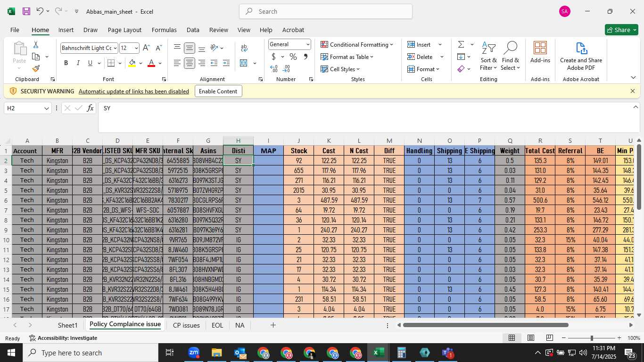
Task: Click the AutoSum sigma icon
Action: (461, 44)
